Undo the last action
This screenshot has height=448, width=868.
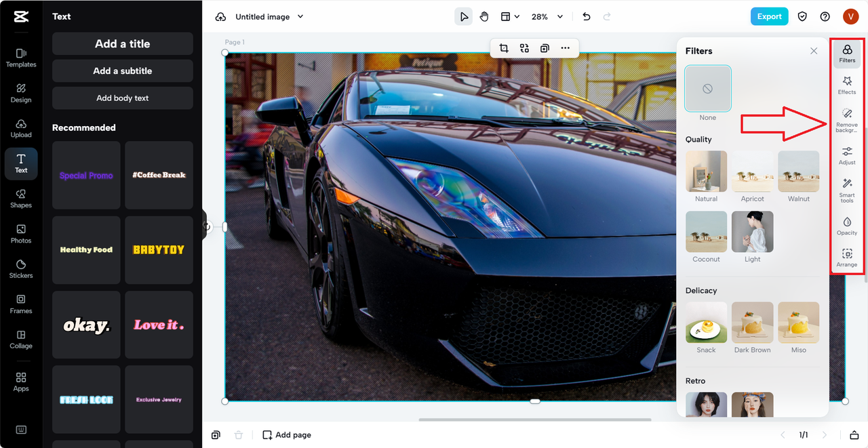[x=587, y=17]
